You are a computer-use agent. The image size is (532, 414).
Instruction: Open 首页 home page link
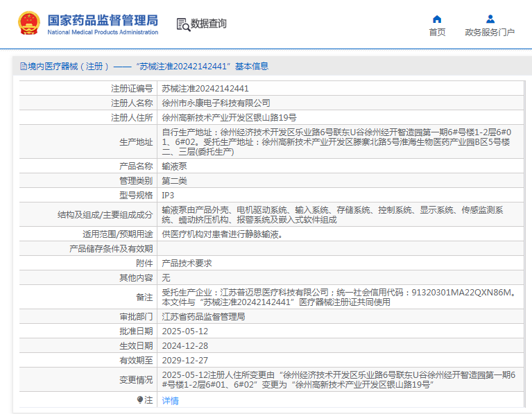point(437,32)
